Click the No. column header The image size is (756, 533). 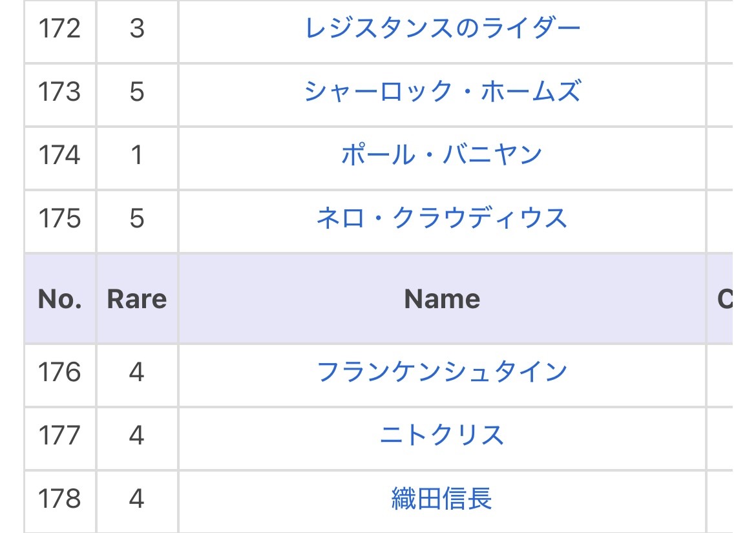pyautogui.click(x=60, y=299)
